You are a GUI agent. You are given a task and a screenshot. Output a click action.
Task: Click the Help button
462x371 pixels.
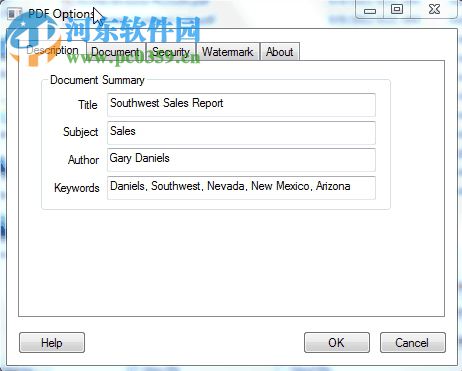(x=52, y=342)
